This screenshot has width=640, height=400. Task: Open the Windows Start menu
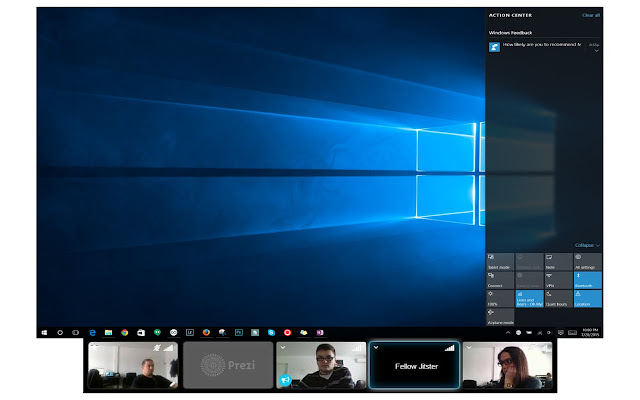[44, 333]
